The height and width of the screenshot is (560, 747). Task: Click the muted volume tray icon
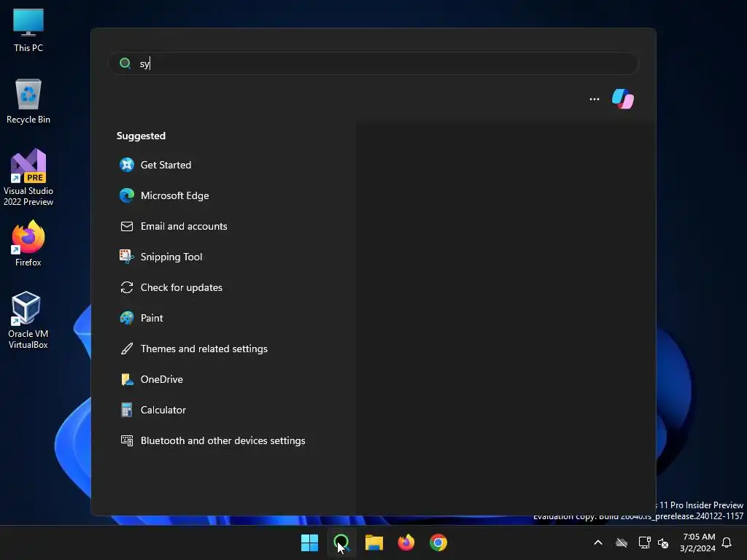662,542
